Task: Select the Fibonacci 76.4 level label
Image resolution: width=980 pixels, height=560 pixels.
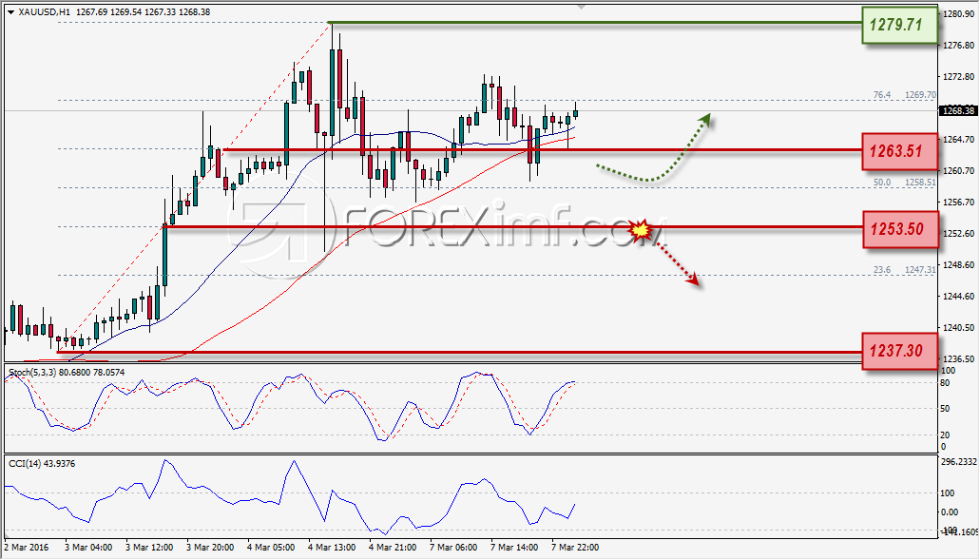Action: pos(882,95)
